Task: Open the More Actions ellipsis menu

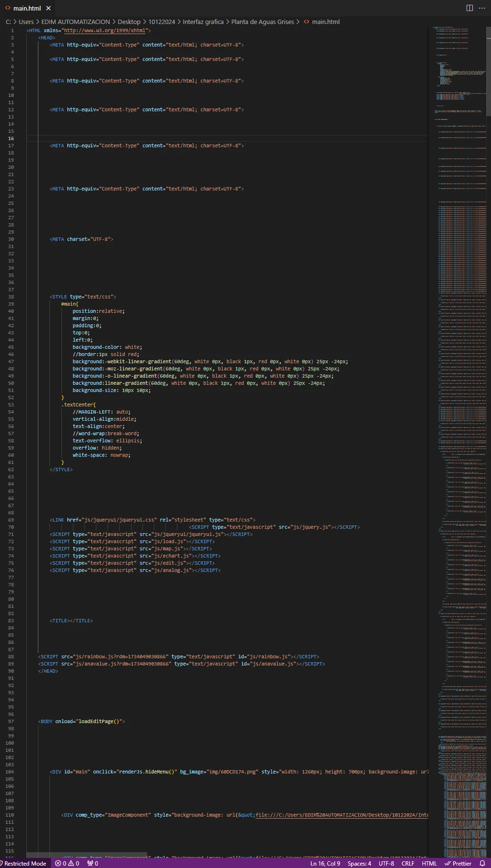Action: (482, 8)
